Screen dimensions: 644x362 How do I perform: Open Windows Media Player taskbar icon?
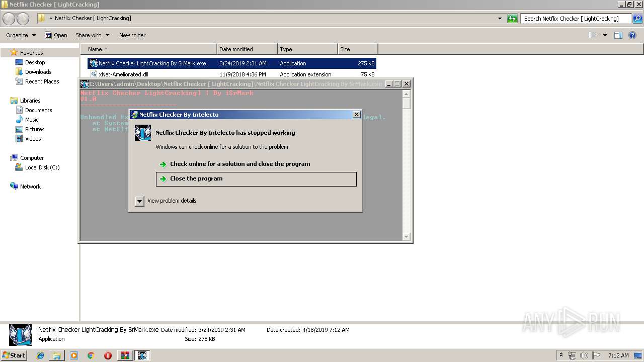pos(74,355)
